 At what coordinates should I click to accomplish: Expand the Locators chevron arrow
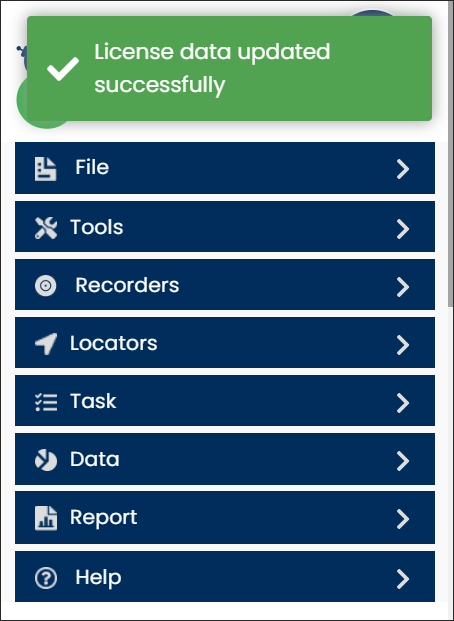pyautogui.click(x=403, y=345)
